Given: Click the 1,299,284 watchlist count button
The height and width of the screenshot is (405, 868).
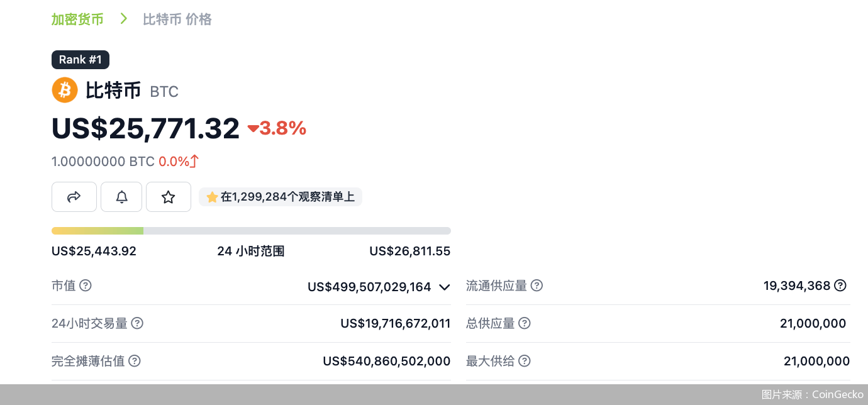Looking at the screenshot, I should [280, 196].
